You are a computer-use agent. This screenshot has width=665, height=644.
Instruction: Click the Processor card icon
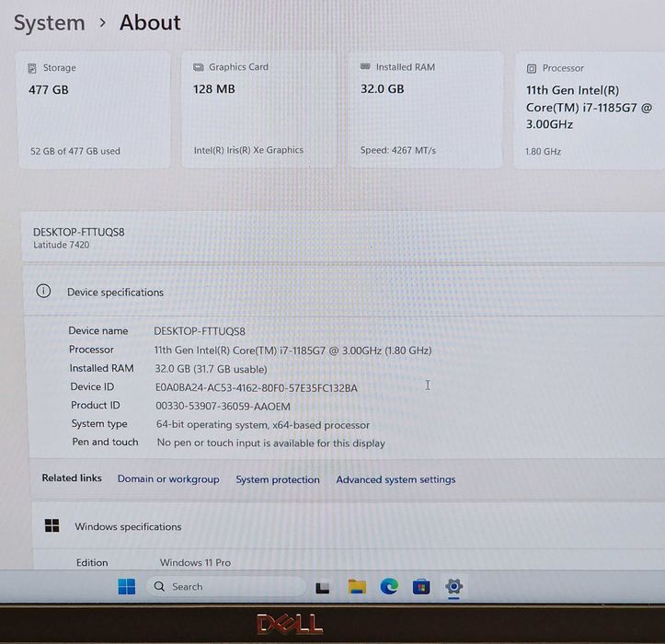[532, 69]
